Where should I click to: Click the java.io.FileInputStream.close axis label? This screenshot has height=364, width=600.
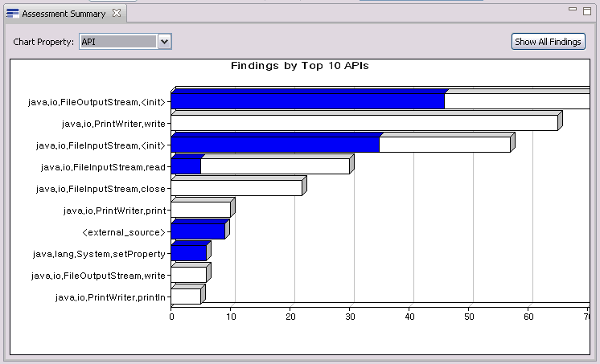click(x=101, y=189)
